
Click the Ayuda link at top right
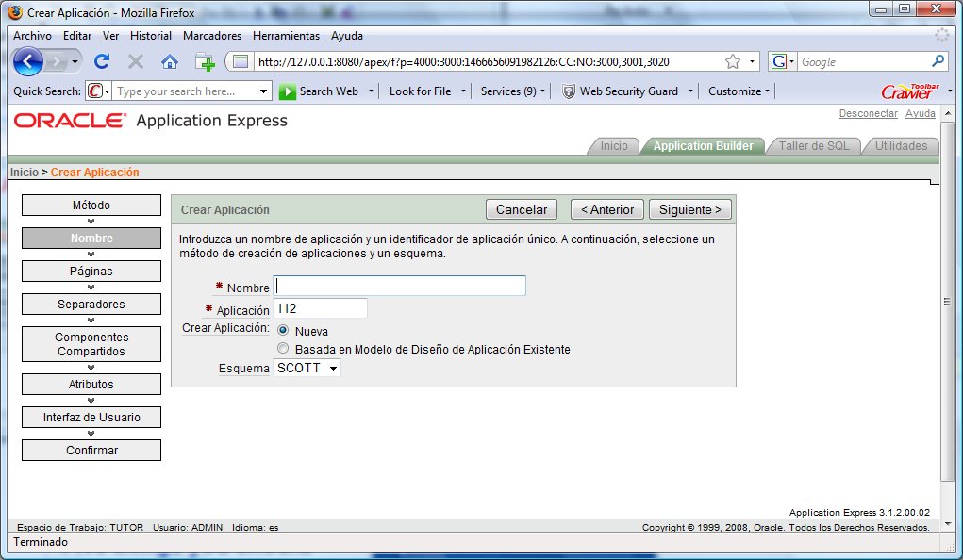(920, 113)
